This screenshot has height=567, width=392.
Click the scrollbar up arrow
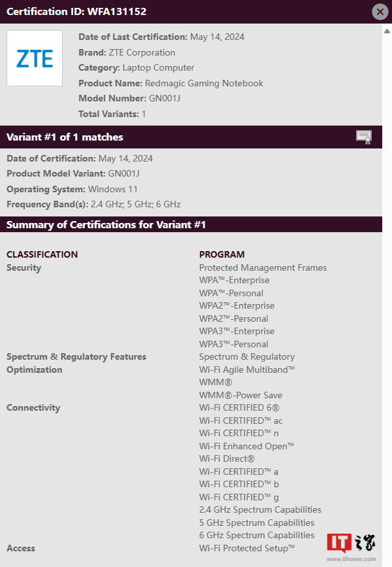[x=387, y=31]
